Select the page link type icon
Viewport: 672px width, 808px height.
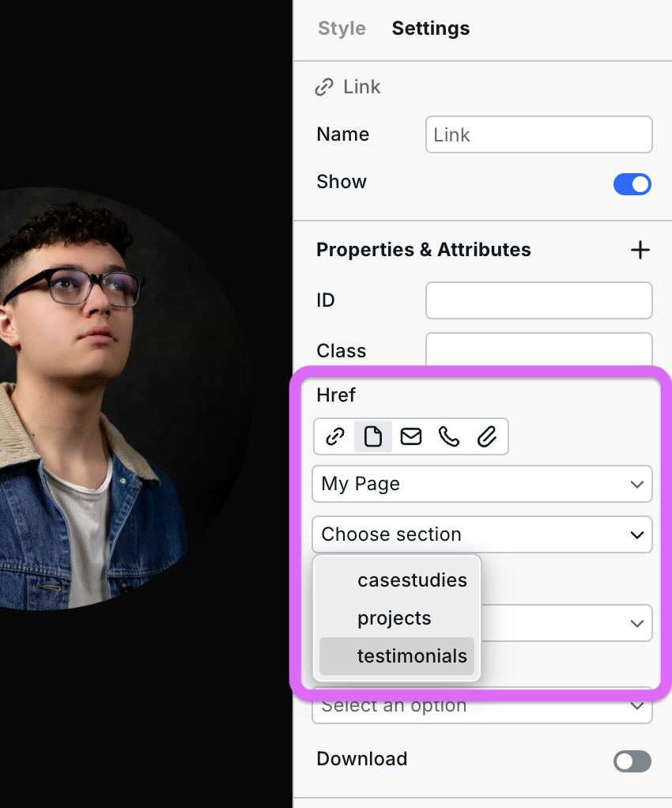(x=373, y=436)
